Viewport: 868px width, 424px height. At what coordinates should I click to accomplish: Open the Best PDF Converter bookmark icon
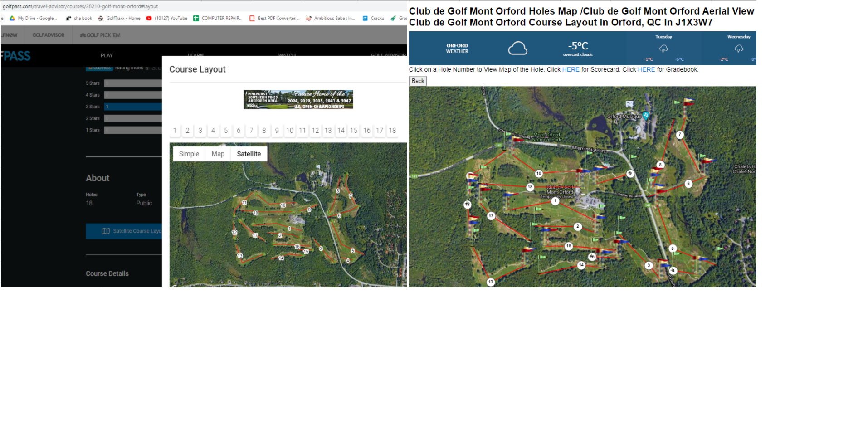tap(252, 19)
